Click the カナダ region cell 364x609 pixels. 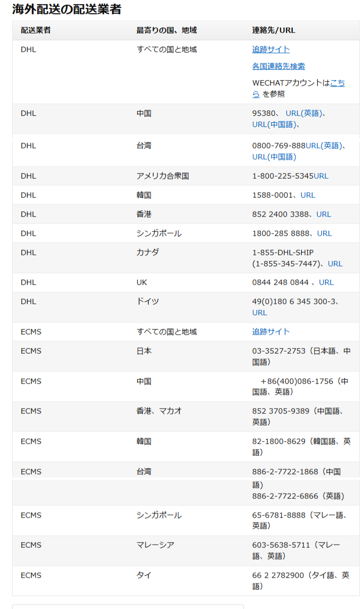[x=148, y=252]
